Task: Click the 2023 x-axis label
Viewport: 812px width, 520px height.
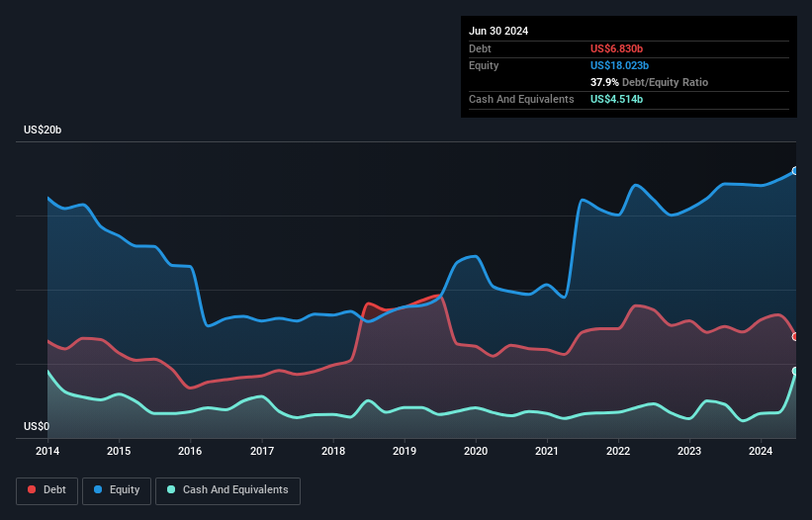Action: (689, 451)
